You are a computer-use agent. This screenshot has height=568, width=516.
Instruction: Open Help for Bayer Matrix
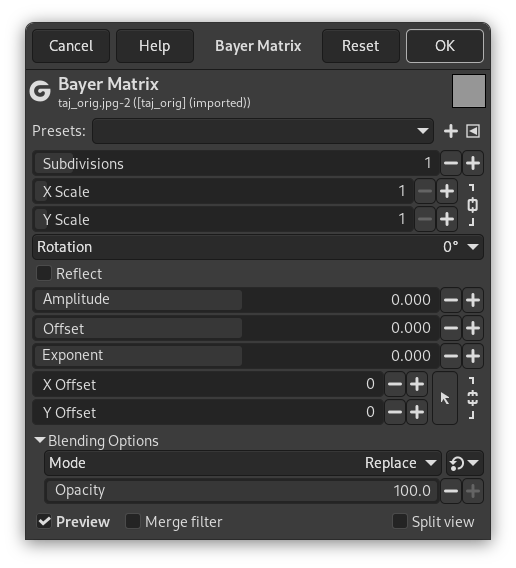pos(155,46)
